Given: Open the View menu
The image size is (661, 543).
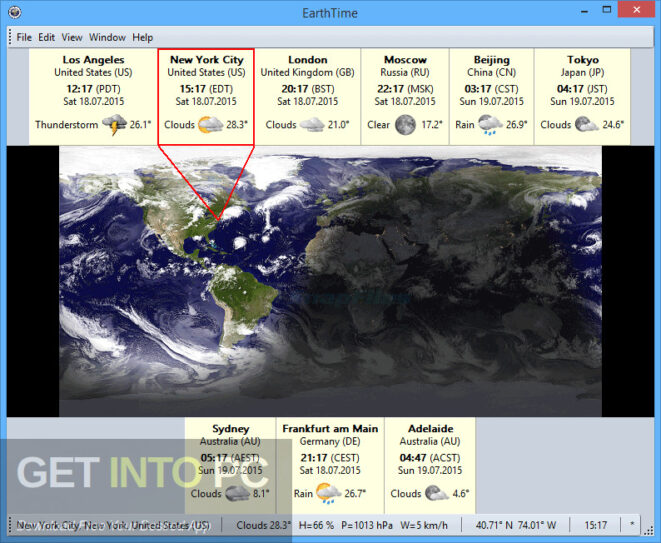Looking at the screenshot, I should pos(72,38).
